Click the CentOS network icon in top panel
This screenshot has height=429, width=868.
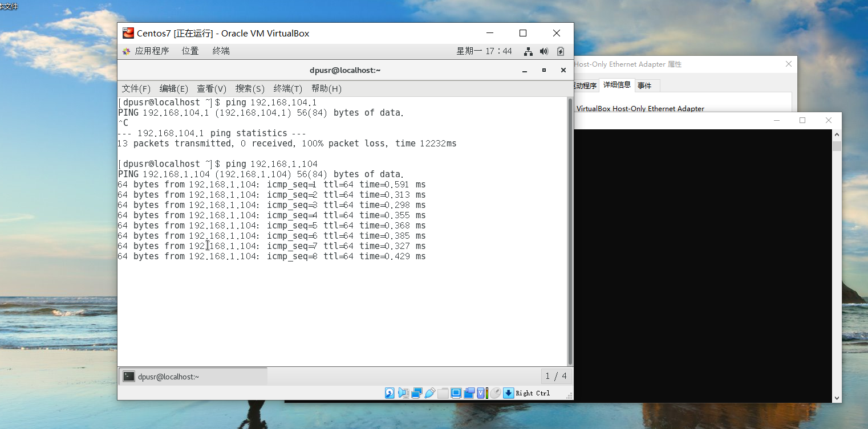tap(529, 51)
